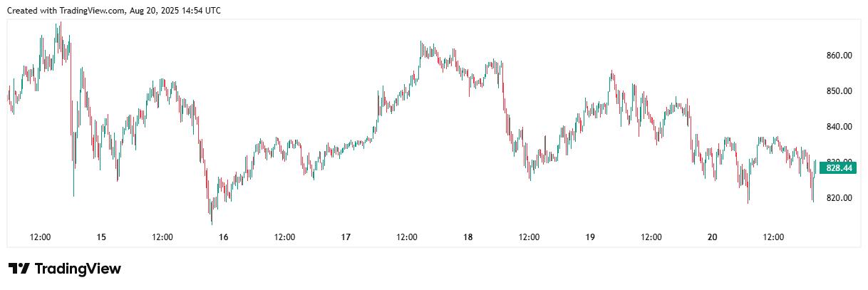Select the date label 20 on time axis
868x290 pixels.
(x=713, y=237)
